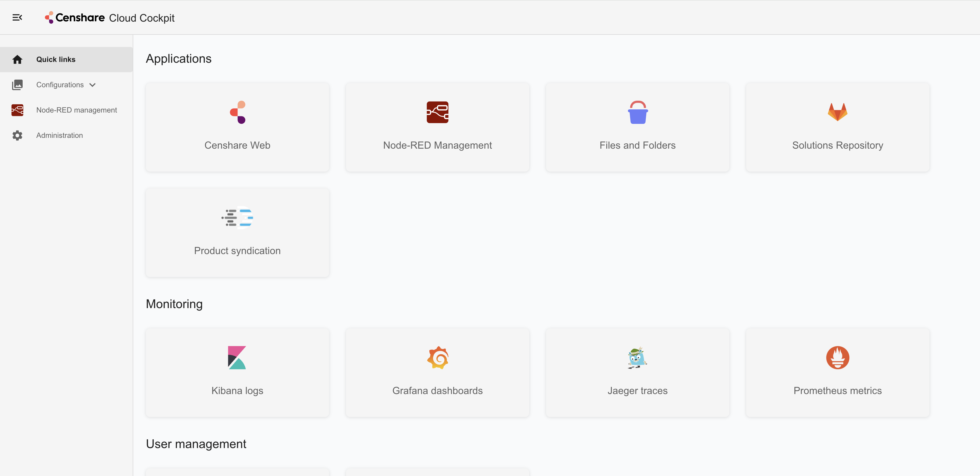The image size is (980, 476).
Task: Click the Kibana logs icon
Action: click(x=237, y=358)
